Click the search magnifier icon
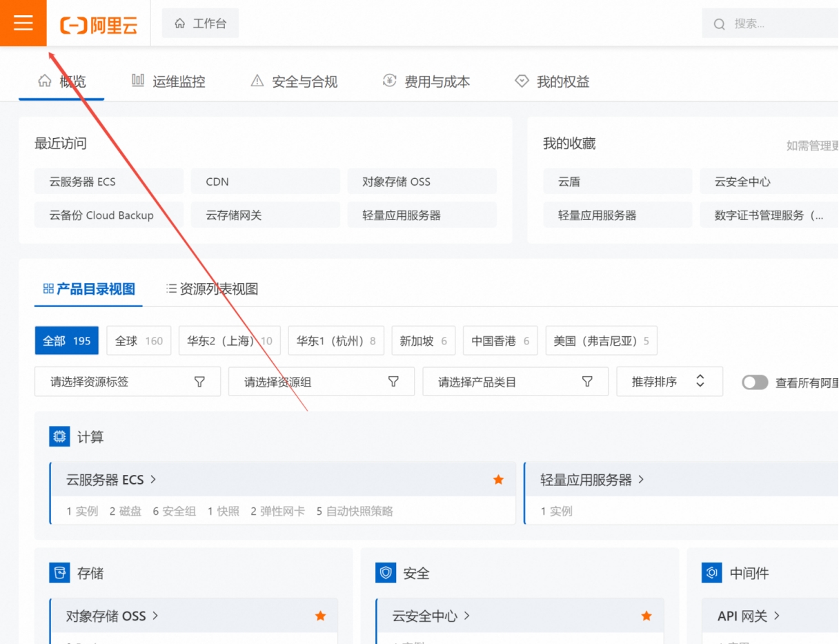 719,24
